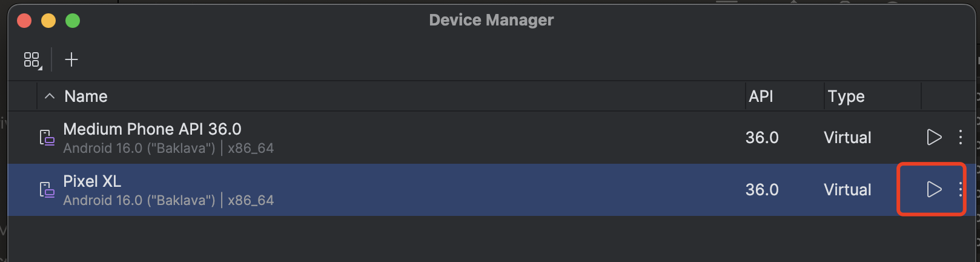Viewport: 980px width, 262px height.
Task: Open the device grouping options icon
Action: pos(32,59)
